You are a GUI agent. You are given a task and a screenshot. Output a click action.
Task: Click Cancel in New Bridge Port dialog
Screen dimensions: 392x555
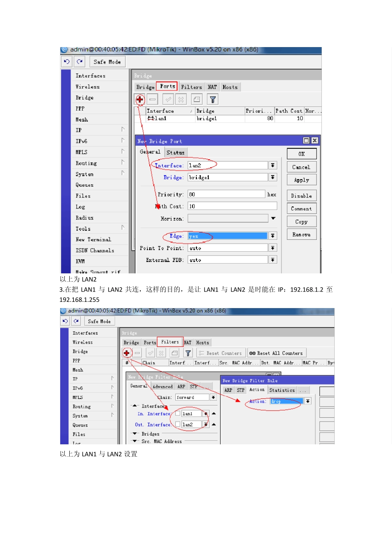pos(302,167)
